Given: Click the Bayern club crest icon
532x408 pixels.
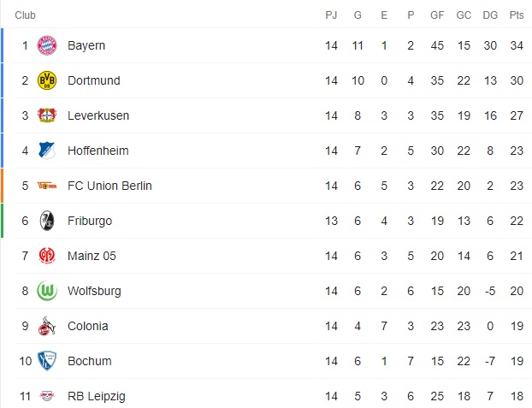Looking at the screenshot, I should tap(47, 45).
